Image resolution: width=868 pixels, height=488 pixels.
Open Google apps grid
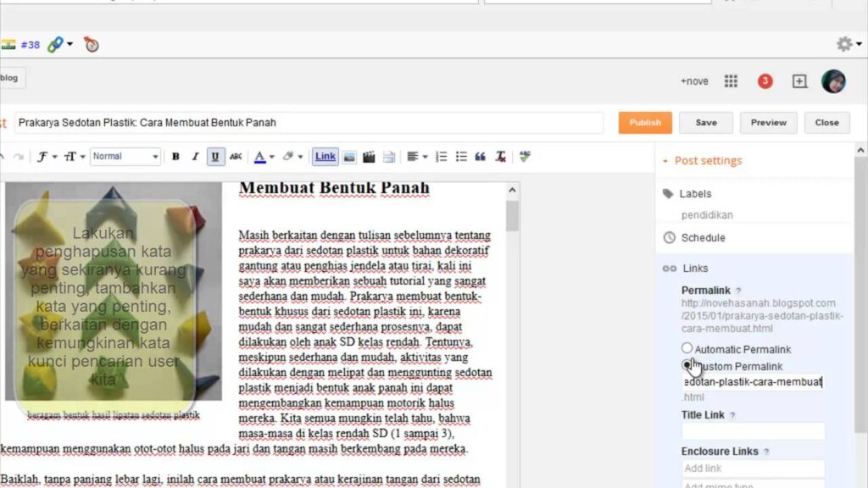tap(731, 81)
